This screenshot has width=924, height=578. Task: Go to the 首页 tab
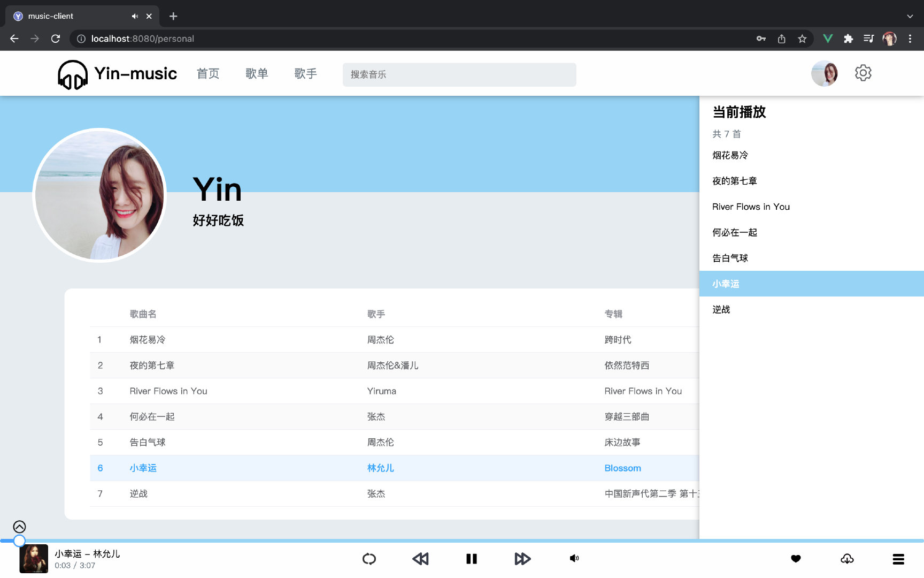pos(208,73)
